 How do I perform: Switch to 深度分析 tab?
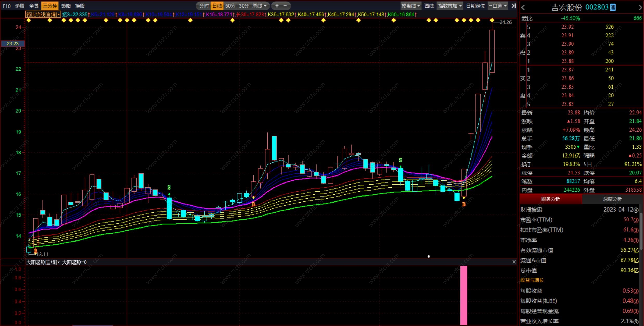coord(612,199)
